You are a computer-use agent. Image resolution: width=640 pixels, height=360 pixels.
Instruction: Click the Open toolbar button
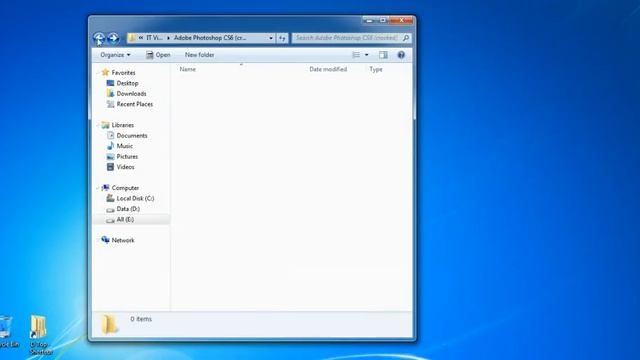click(x=158, y=55)
